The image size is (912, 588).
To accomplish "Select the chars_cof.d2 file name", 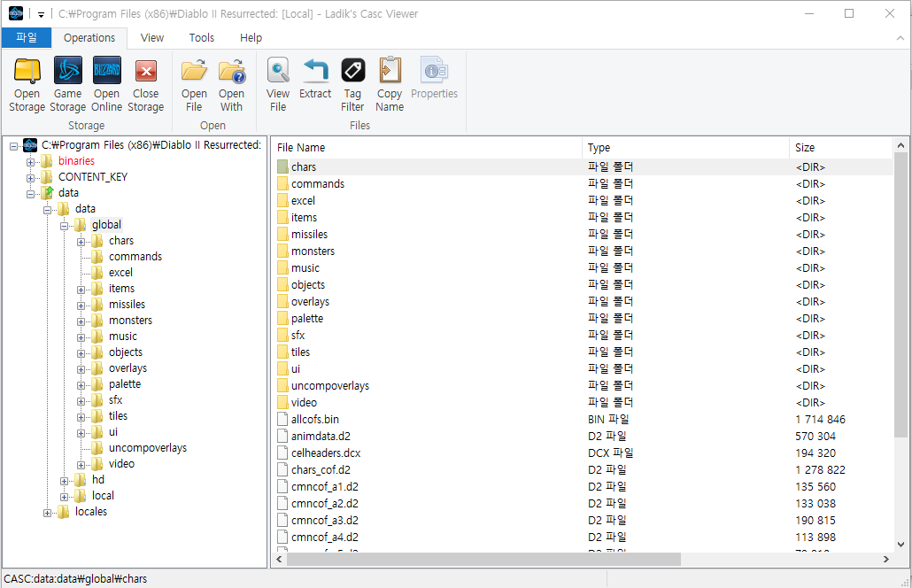I will 321,470.
